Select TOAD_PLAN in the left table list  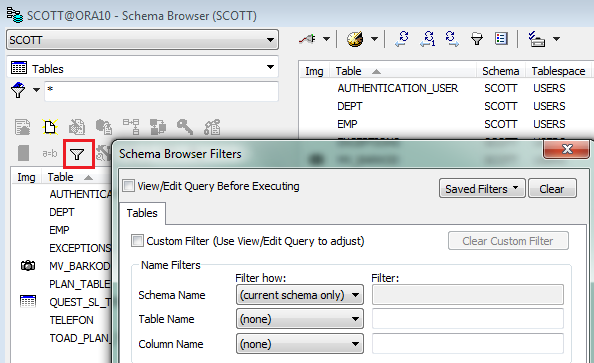pyautogui.click(x=80, y=338)
